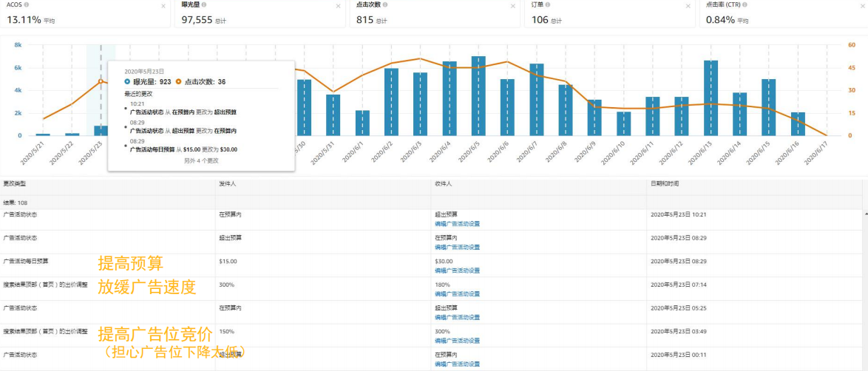Open 编辑广告活动设置 in the 超出预算 08:29 row
The height and width of the screenshot is (371, 868).
coord(457,247)
